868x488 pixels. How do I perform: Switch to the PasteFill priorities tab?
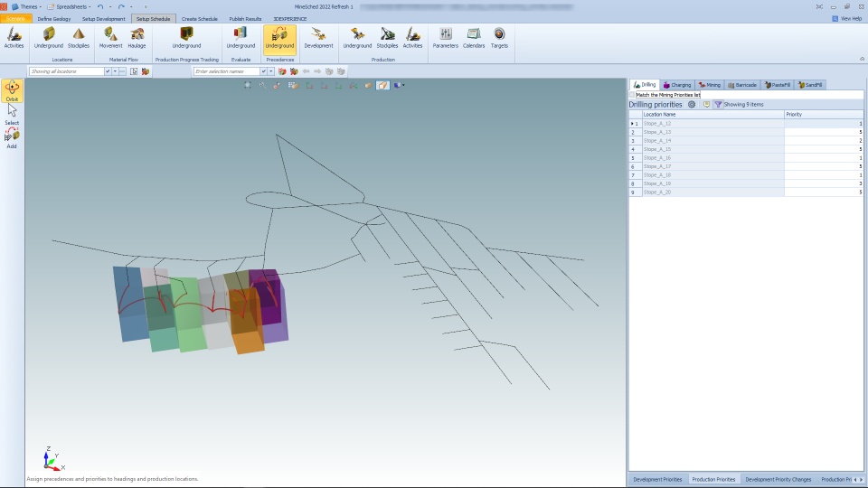[778, 85]
